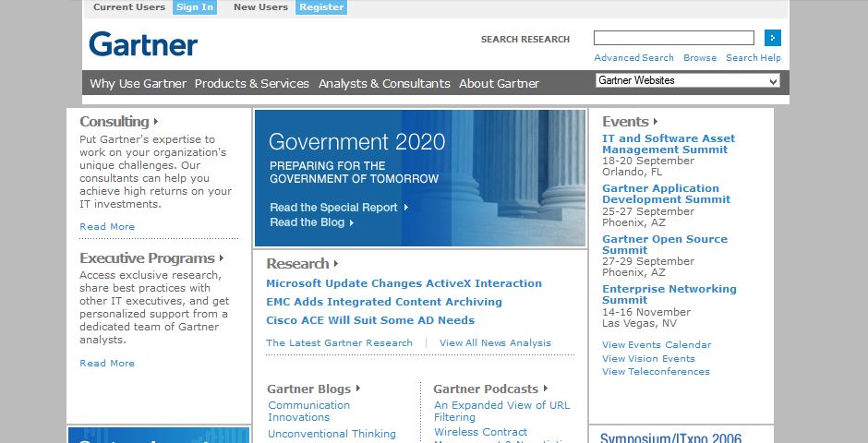Open Microsoft Update Changes ActiveX Interaction article
868x443 pixels.
coord(404,283)
